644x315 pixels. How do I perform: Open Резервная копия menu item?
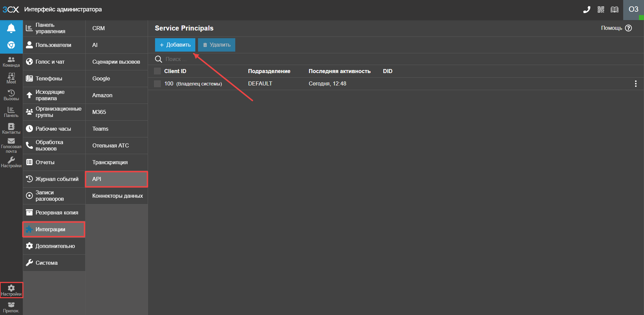point(54,212)
